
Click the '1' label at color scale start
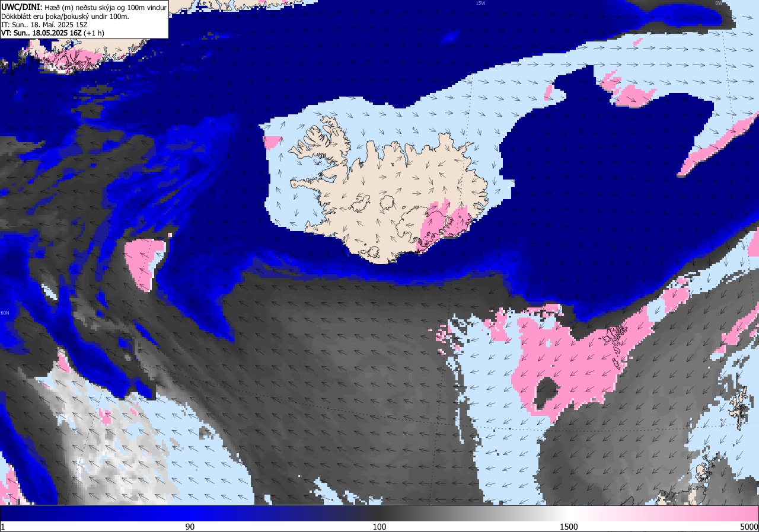pyautogui.click(x=3, y=527)
